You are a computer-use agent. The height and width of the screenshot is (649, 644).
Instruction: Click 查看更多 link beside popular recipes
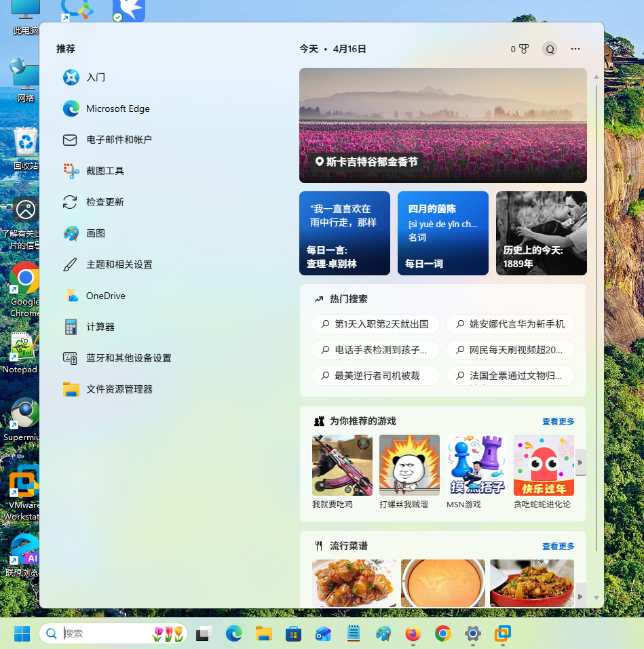[558, 547]
